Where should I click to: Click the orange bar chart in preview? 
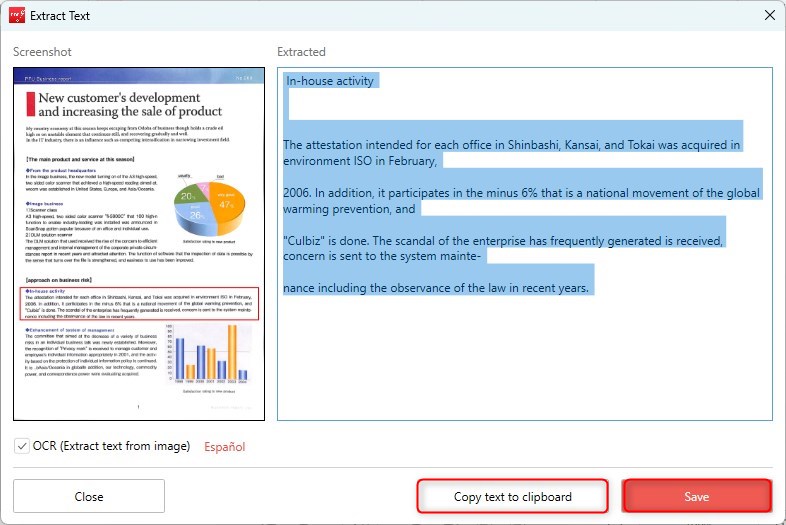tap(205, 362)
